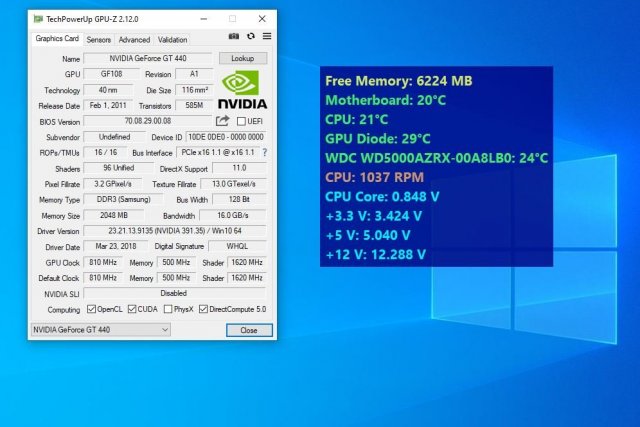Click the Digital Signature value WHQL
Image resolution: width=640 pixels, height=427 pixels.
237,246
